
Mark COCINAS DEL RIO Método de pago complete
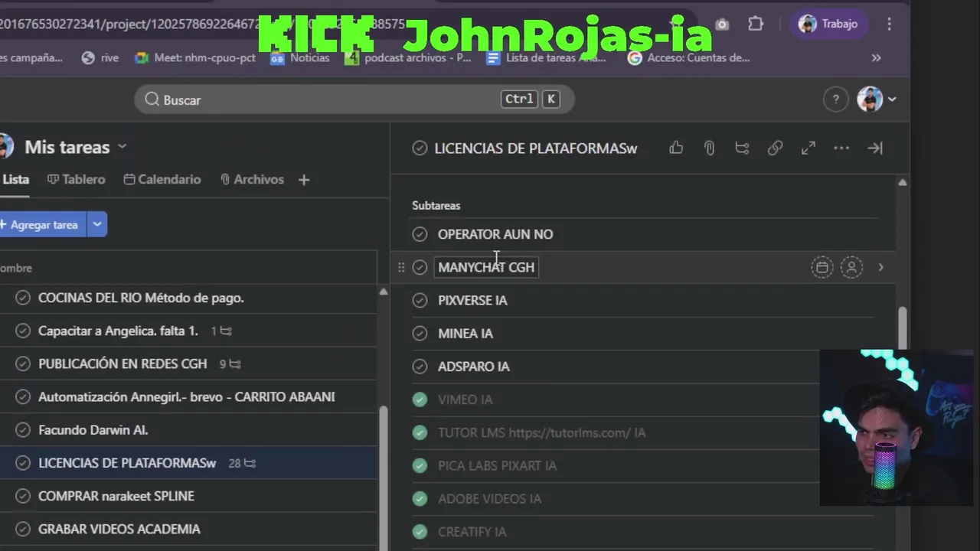point(23,298)
